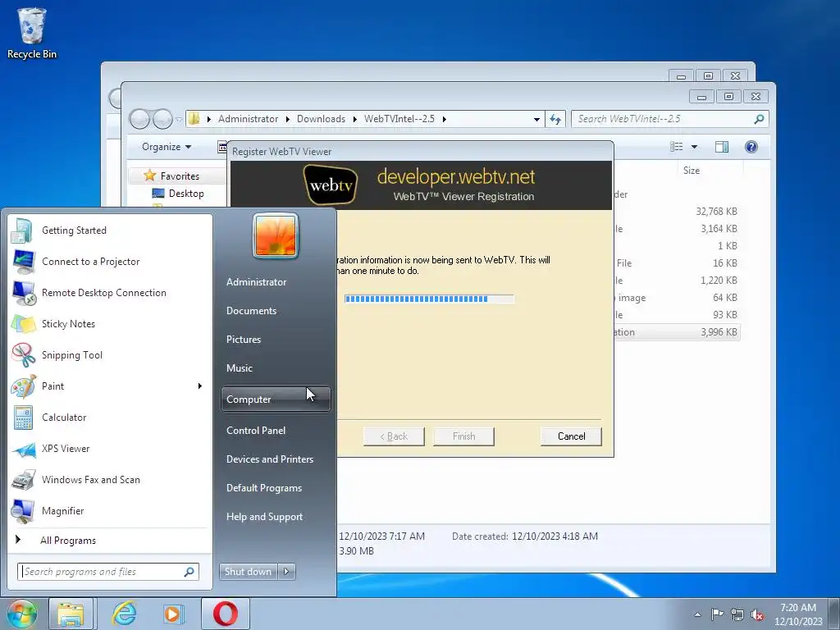Click Downloads in address breadcrumb
The image size is (840, 630).
(321, 119)
